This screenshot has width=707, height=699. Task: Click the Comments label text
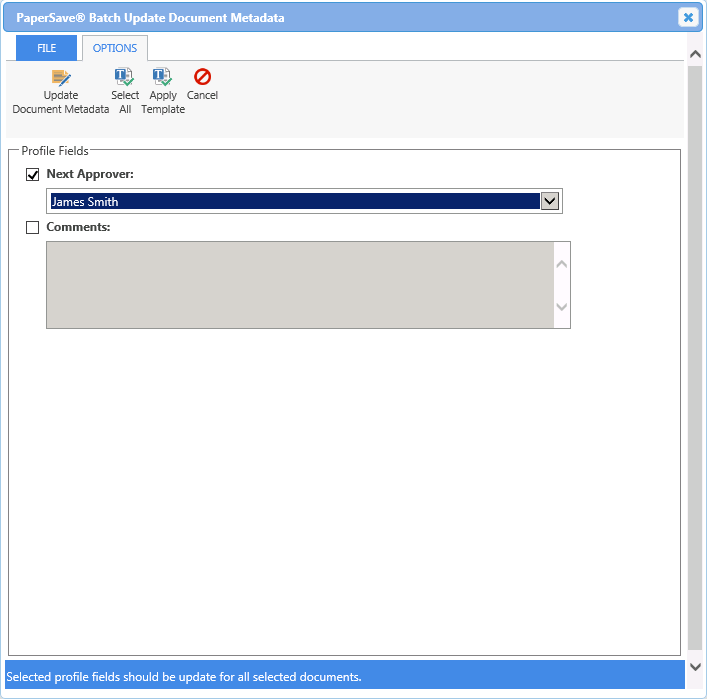[x=78, y=227]
